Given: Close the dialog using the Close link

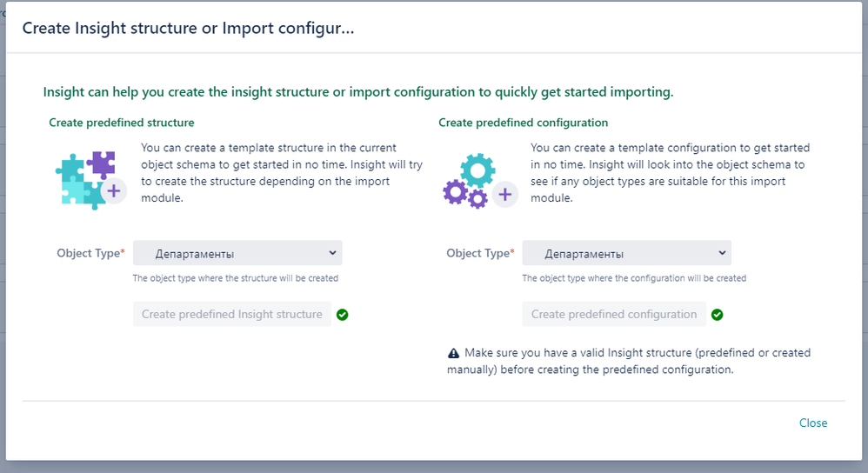Looking at the screenshot, I should pos(813,423).
